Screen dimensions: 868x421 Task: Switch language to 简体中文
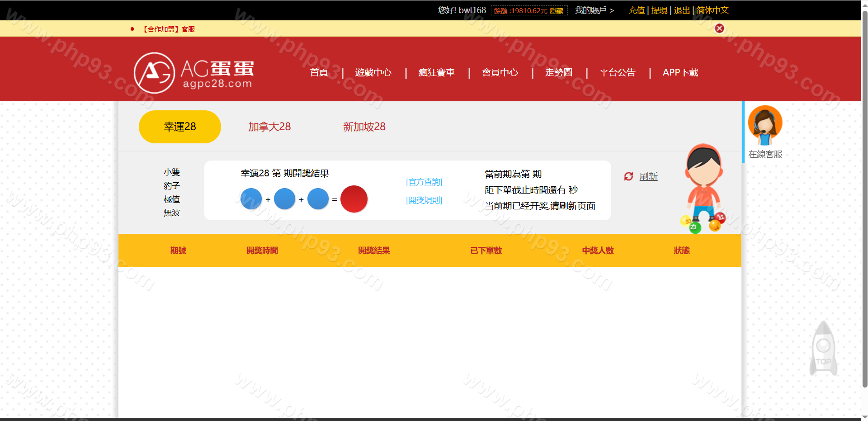(712, 10)
